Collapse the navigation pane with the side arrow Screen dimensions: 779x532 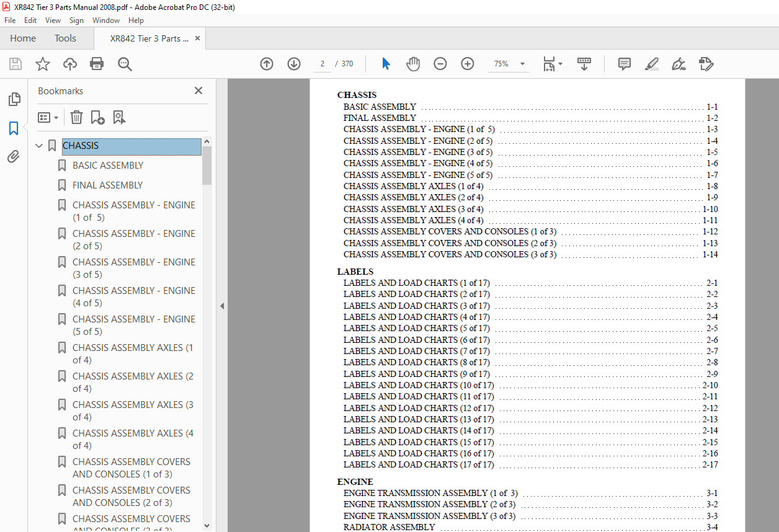click(x=222, y=306)
